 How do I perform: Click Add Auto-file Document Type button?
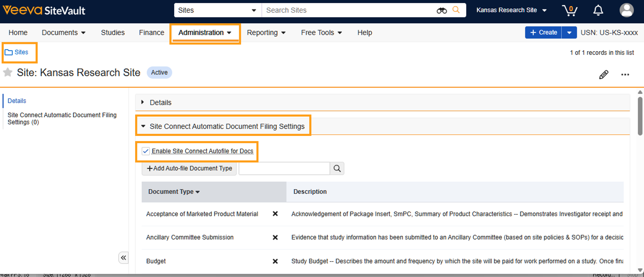coord(189,168)
